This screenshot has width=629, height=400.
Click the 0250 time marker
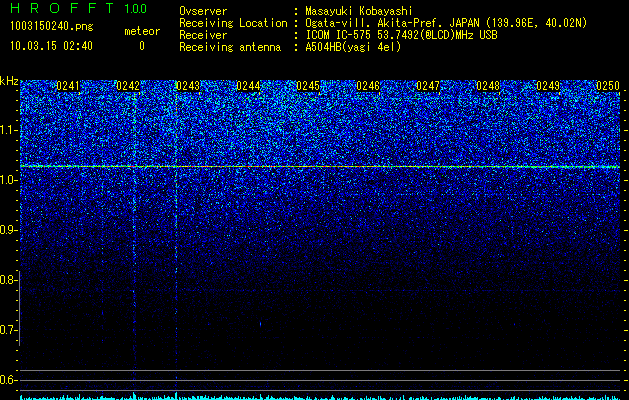[x=608, y=86]
